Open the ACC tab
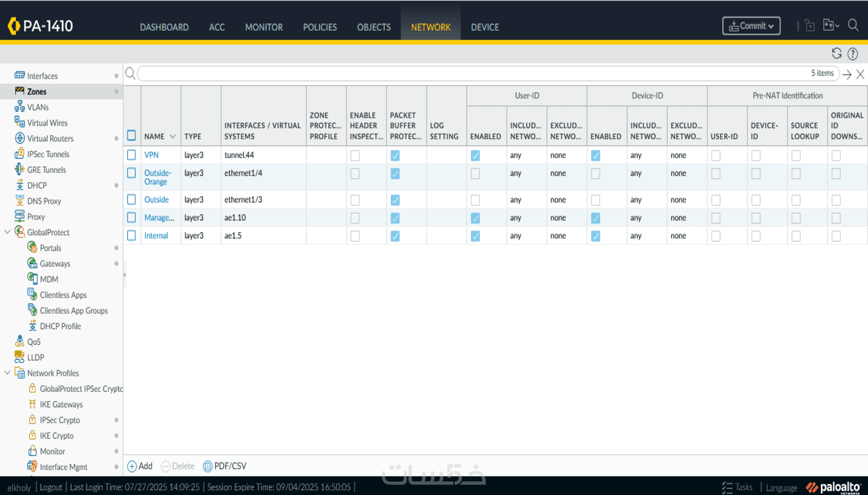 216,27
